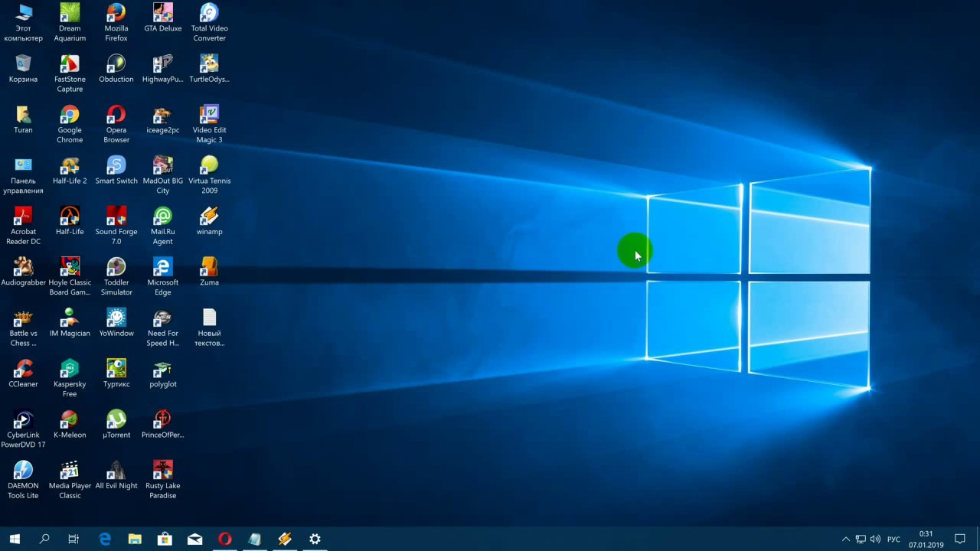
Task: Switch РУС input language indicator
Action: click(893, 539)
